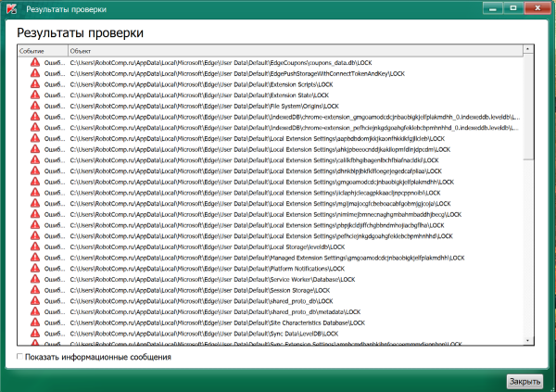Select Local Extension Settings path starting ahkjpbeeocnddjkakilopmfdlnjdpcdm
The height and width of the screenshot is (392, 556).
[259, 149]
